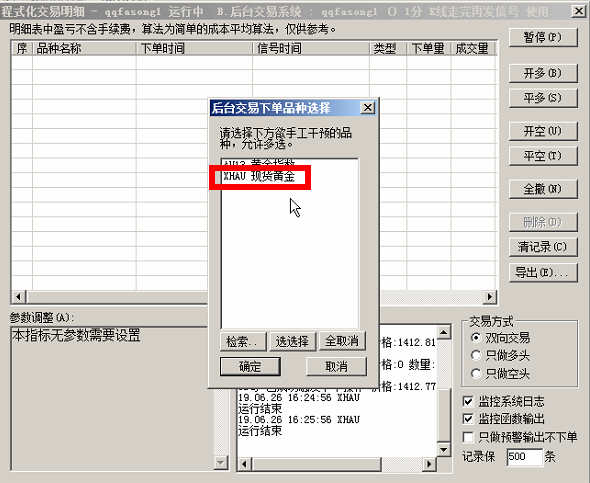Close the 后台交易下单品种选择 dialog
Screen dimensions: 590x483
coord(368,108)
